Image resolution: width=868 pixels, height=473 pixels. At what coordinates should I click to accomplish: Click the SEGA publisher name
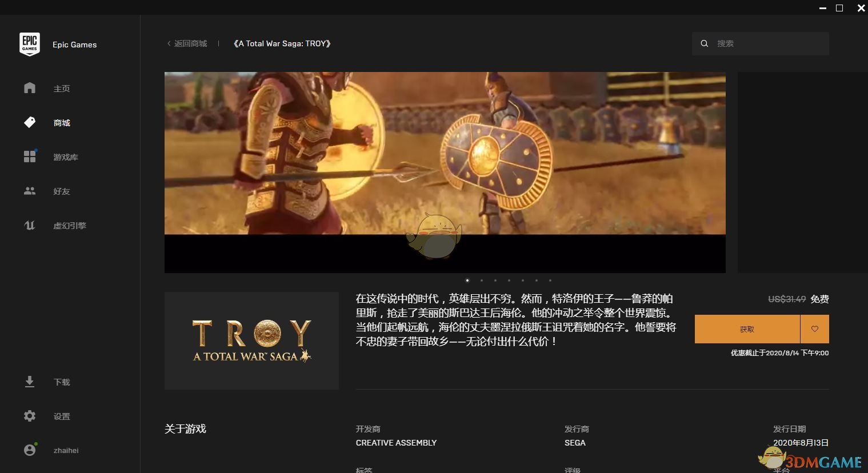click(x=575, y=443)
